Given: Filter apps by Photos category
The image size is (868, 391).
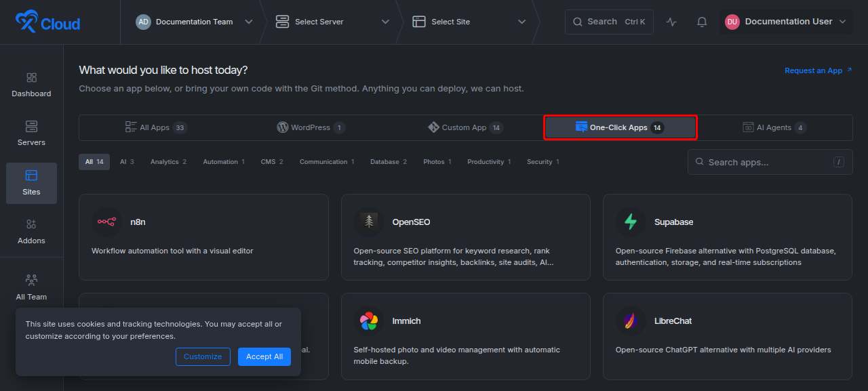Looking at the screenshot, I should [x=437, y=162].
